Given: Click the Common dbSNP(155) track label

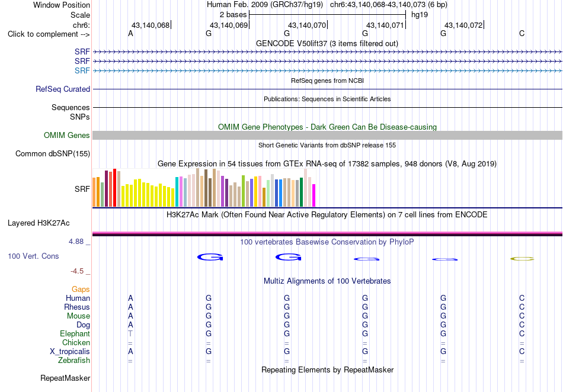Looking at the screenshot, I should tap(52, 153).
